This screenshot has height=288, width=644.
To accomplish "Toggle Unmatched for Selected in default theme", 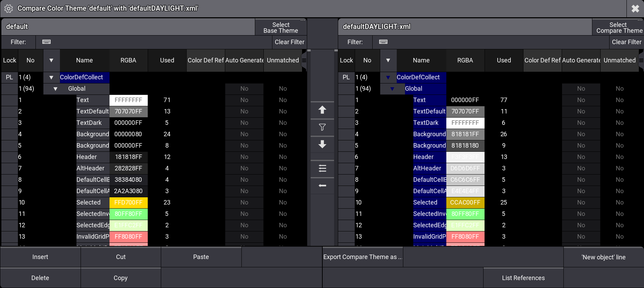I will click(x=283, y=202).
